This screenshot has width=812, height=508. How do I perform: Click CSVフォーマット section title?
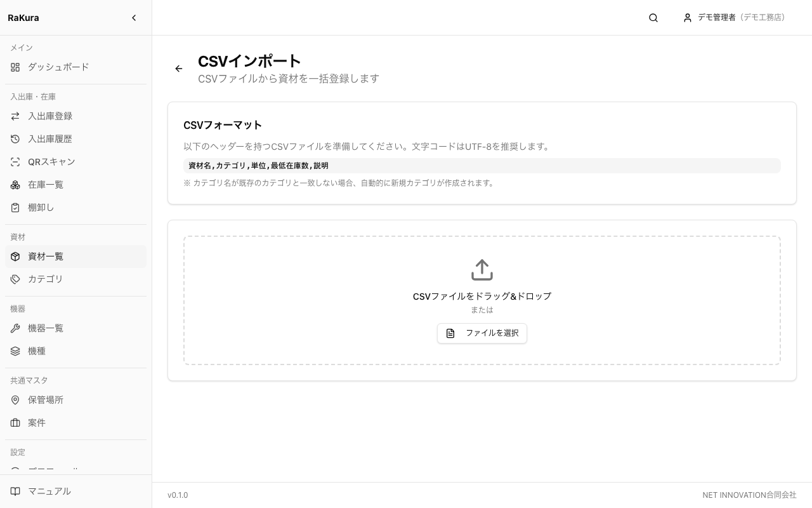point(223,125)
